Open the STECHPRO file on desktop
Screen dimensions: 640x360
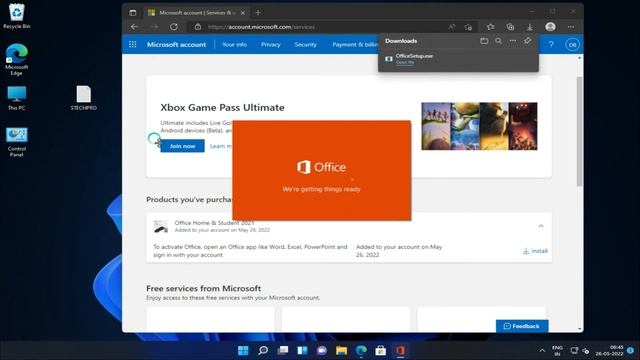click(83, 98)
